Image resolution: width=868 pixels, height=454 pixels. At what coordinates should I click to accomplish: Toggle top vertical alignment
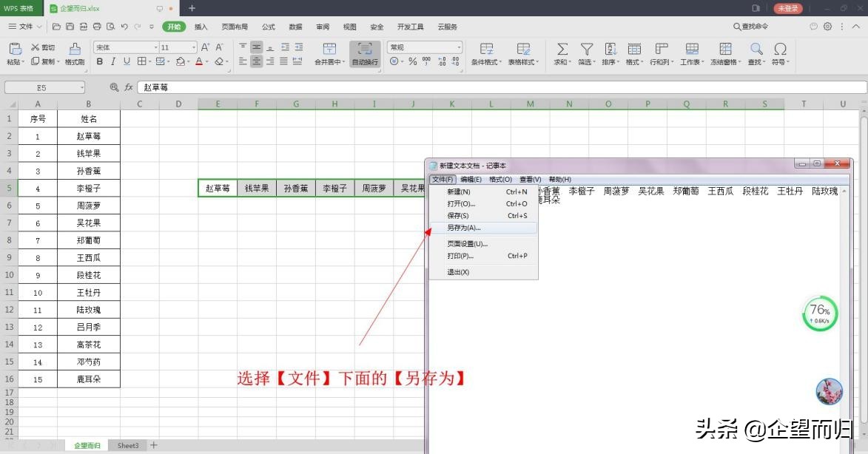click(x=243, y=47)
